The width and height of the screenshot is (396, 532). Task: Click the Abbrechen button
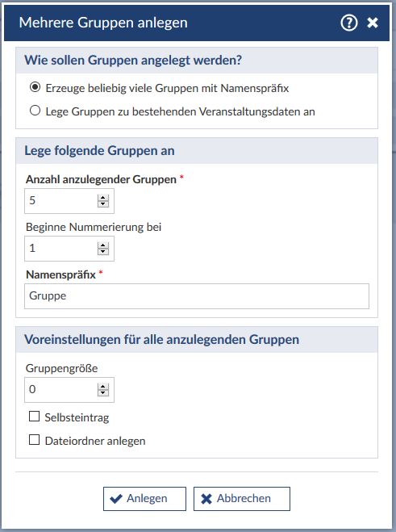242,499
